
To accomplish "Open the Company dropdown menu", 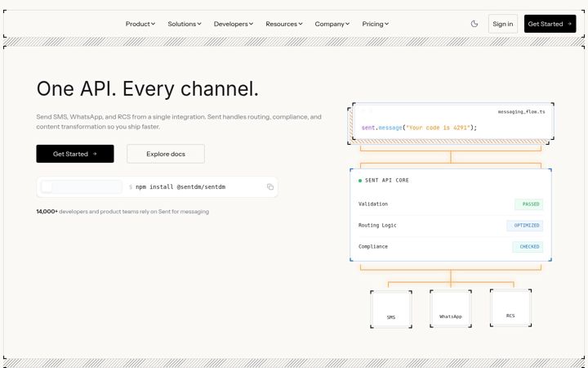I will [332, 24].
